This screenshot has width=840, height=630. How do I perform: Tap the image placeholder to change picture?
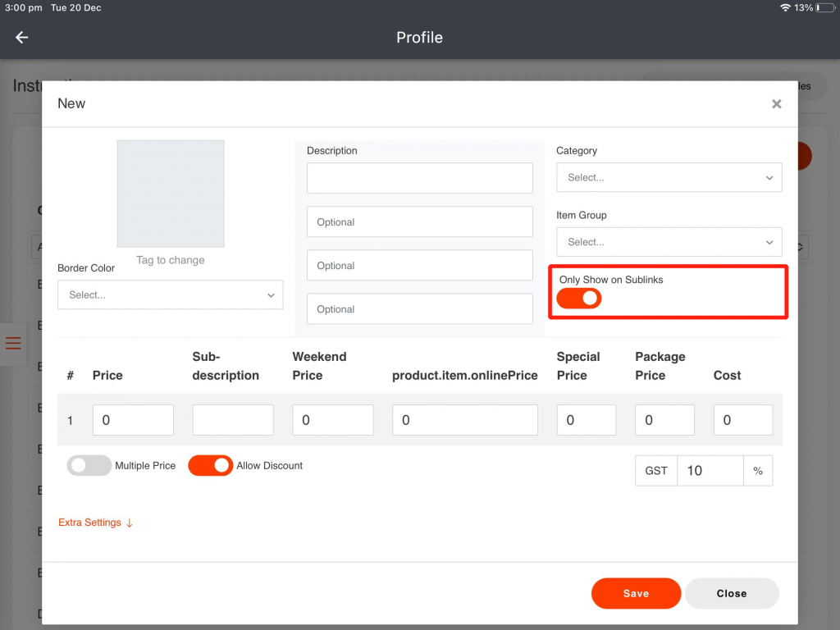point(171,194)
